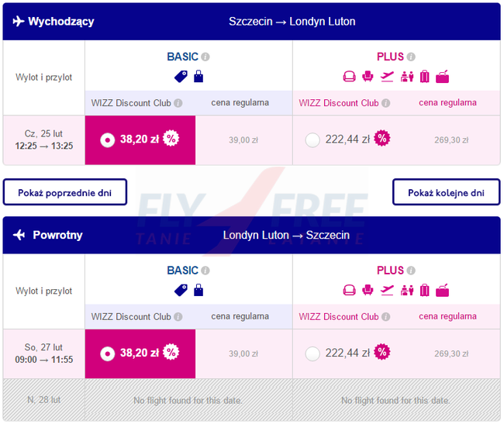Click the airport check-in icon under return PLUS
504x424 pixels.
[406, 291]
